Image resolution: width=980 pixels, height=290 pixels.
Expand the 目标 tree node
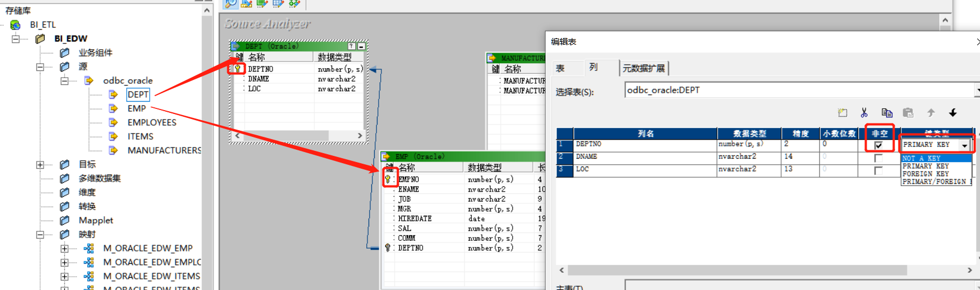click(x=40, y=164)
